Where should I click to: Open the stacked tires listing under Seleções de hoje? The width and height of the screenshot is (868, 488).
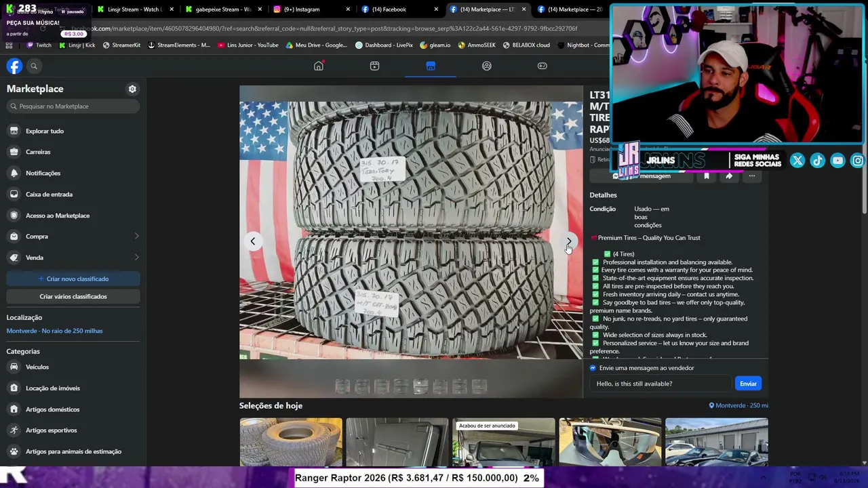point(291,442)
